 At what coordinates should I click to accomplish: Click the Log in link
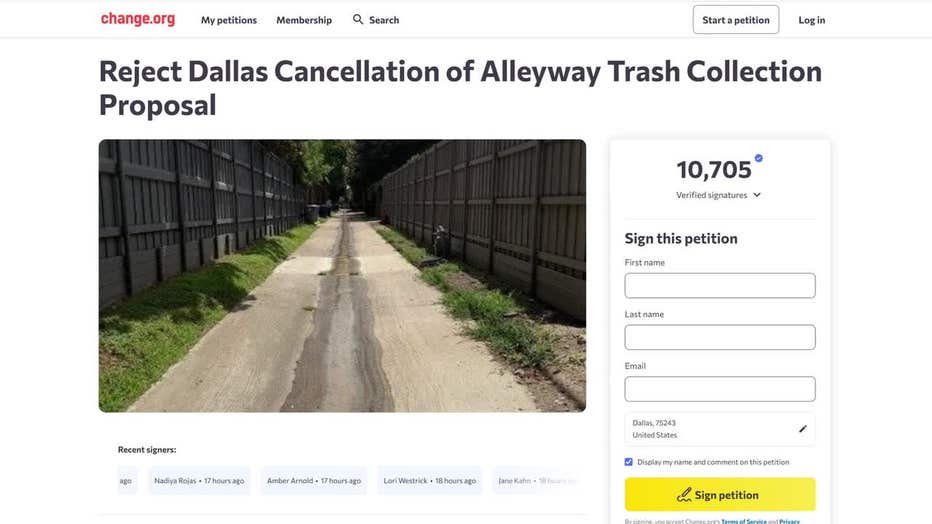(x=812, y=20)
